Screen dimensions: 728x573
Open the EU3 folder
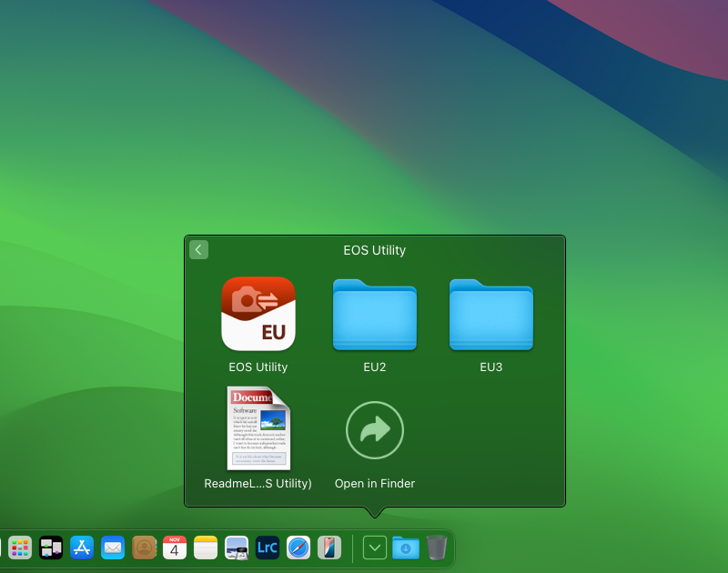pos(491,315)
